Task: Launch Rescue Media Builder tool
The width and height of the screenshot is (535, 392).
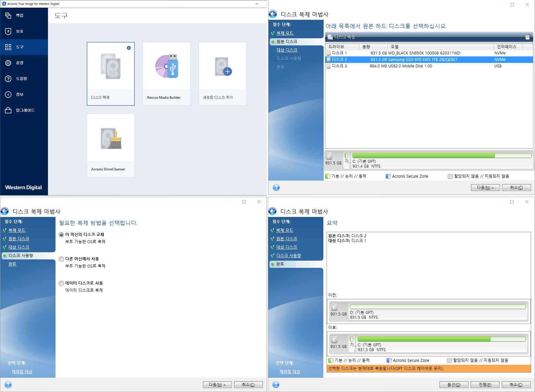Action: 167,74
